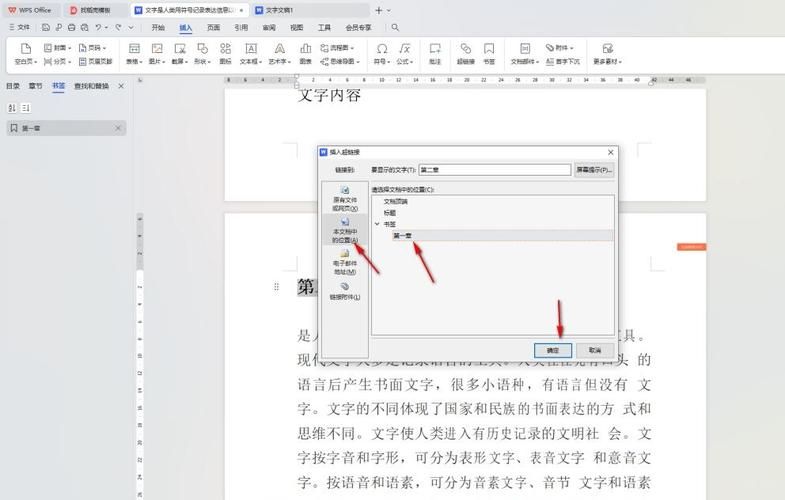Click the 公式 formula icon
Image resolution: width=785 pixels, height=500 pixels.
(405, 49)
